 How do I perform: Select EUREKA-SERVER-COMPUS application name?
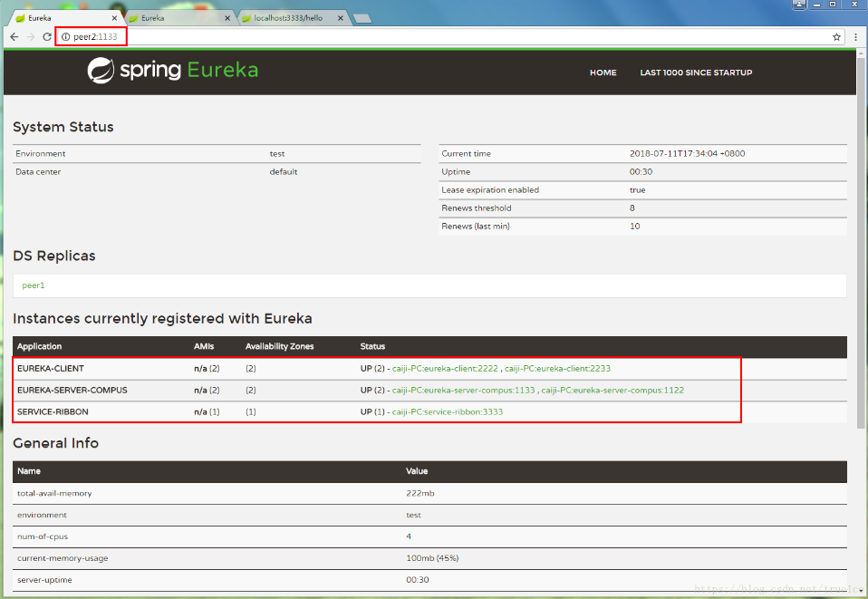pos(72,391)
